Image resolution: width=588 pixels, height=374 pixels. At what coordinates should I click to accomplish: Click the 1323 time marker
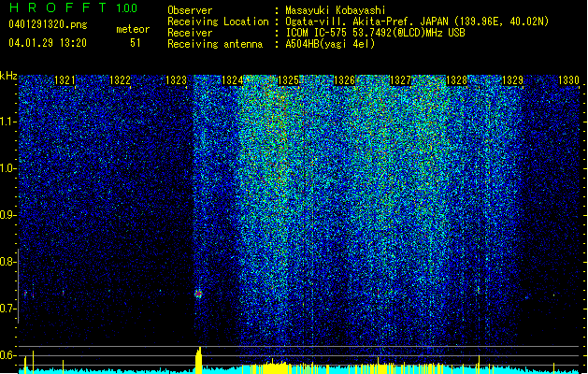tap(177, 80)
